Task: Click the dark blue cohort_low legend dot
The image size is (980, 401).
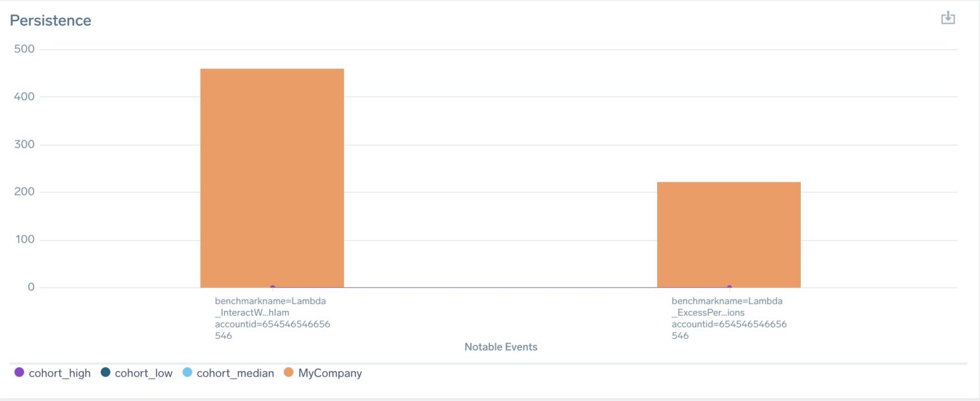Action: (105, 372)
